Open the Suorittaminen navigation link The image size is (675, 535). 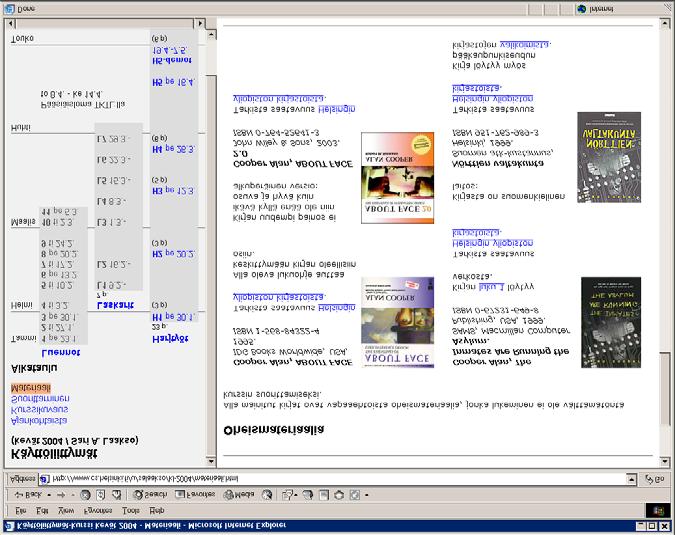coord(40,399)
